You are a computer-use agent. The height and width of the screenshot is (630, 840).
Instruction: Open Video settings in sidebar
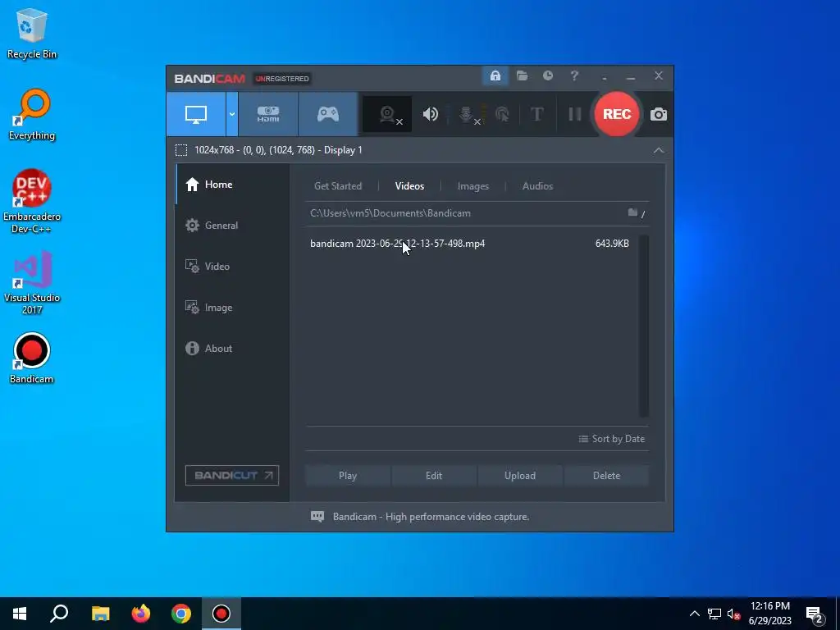(232, 267)
